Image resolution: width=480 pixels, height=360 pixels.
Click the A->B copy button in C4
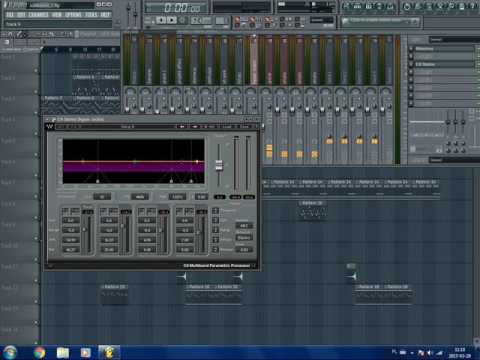(210, 127)
